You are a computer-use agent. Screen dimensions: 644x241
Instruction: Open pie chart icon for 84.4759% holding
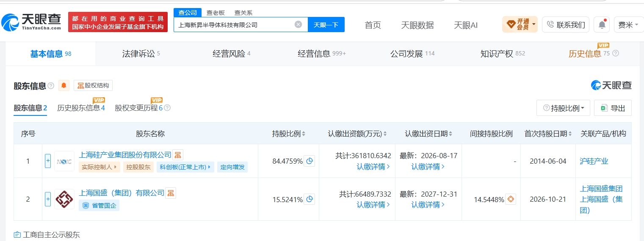[310, 161]
